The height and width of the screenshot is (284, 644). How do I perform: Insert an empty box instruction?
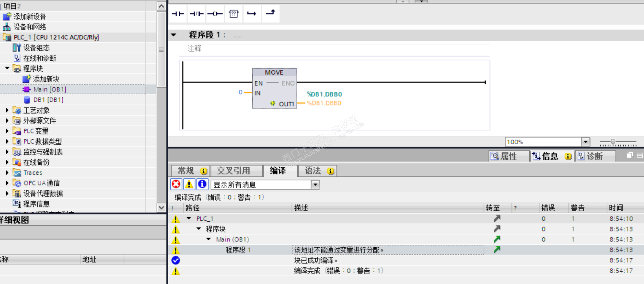[x=233, y=14]
